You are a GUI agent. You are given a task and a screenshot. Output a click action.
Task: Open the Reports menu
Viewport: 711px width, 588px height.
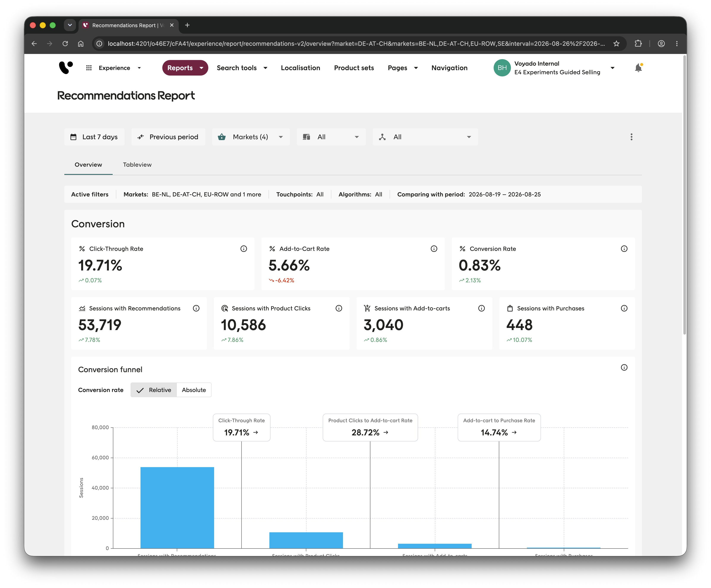click(185, 68)
